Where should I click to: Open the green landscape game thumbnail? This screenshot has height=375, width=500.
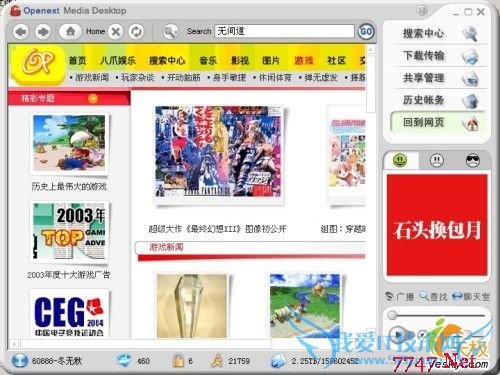[x=305, y=306]
